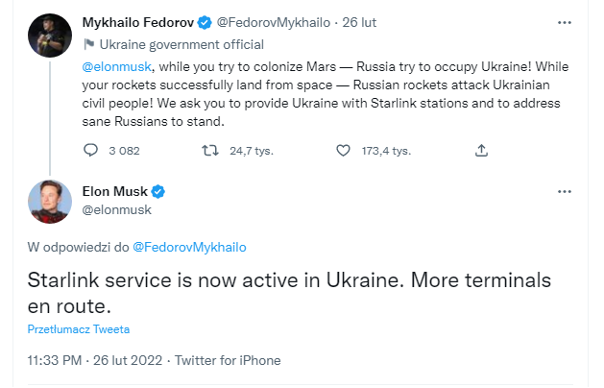The width and height of the screenshot is (604, 388).
Task: Open Elon Musk display name
Action: coord(115,191)
